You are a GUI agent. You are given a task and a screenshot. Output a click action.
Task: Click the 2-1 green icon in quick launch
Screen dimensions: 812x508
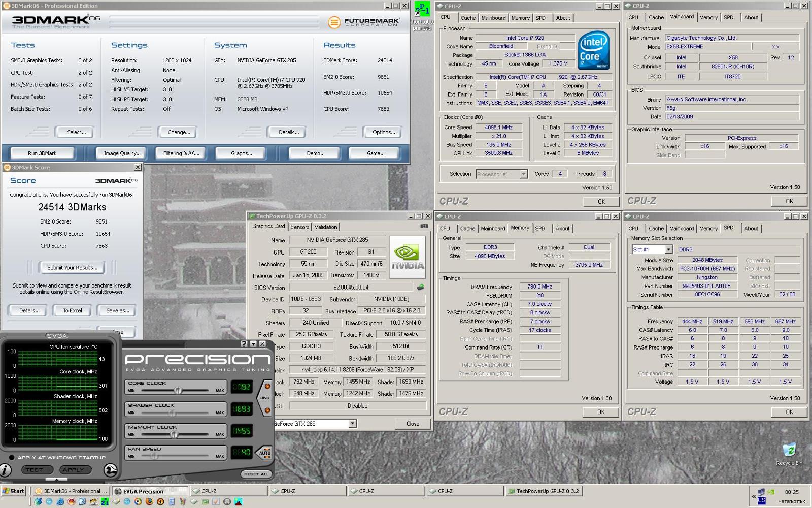105,502
